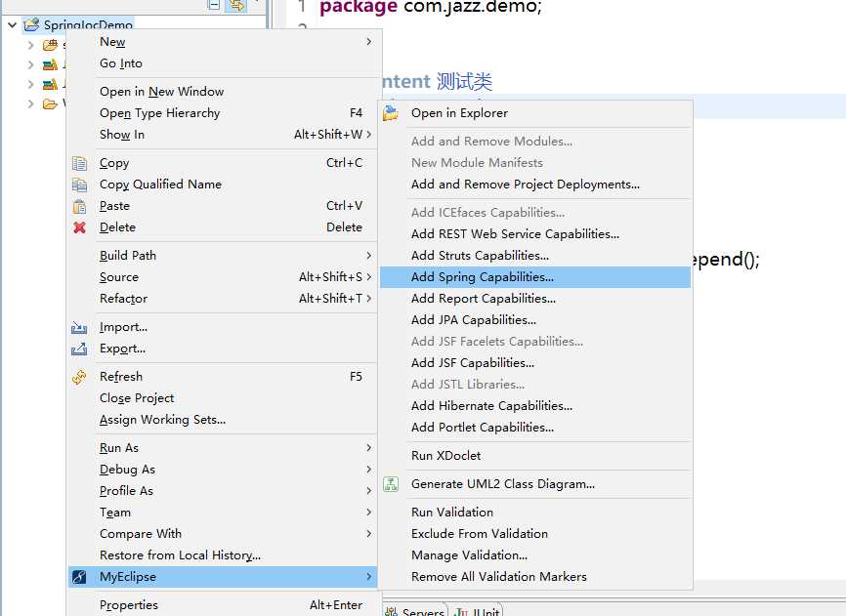Viewport: 846px width, 616px height.
Task: Select Add Spring Capabilities menu item
Action: pyautogui.click(x=535, y=277)
